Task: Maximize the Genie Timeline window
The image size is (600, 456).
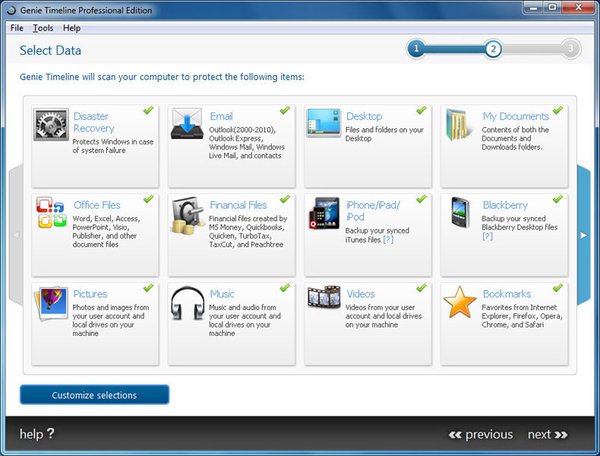Action: click(552, 7)
